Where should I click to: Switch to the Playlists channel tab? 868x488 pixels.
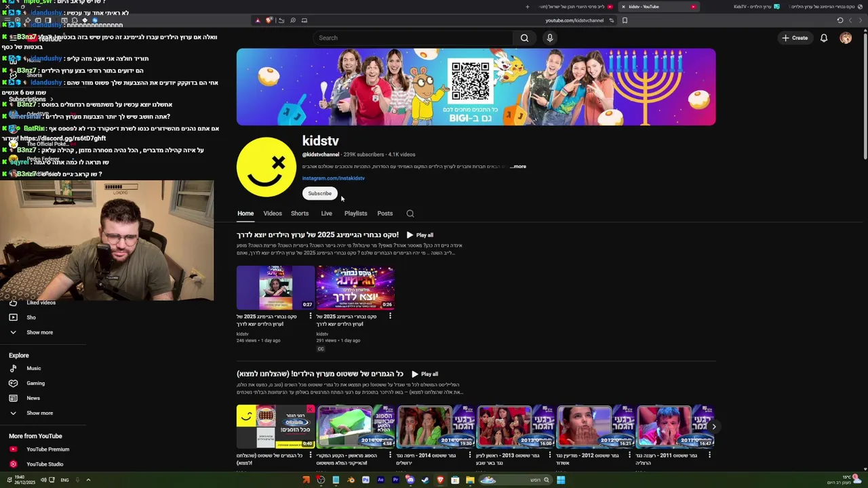click(x=355, y=213)
